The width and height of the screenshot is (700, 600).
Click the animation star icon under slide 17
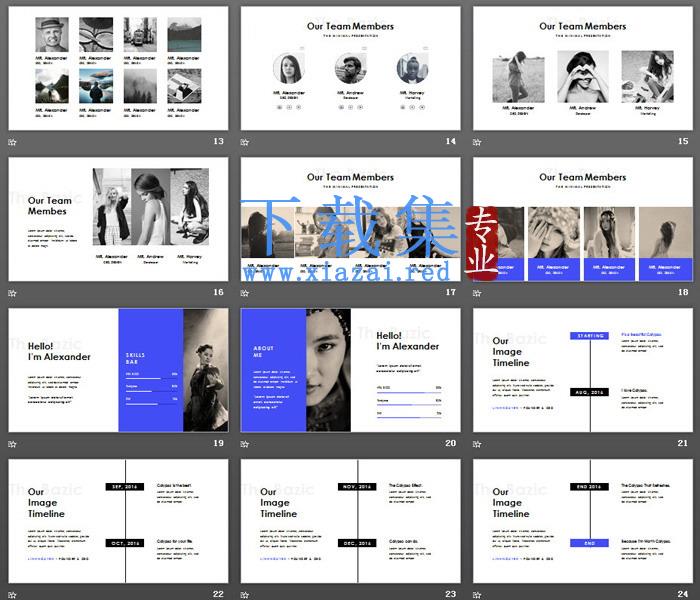(245, 293)
